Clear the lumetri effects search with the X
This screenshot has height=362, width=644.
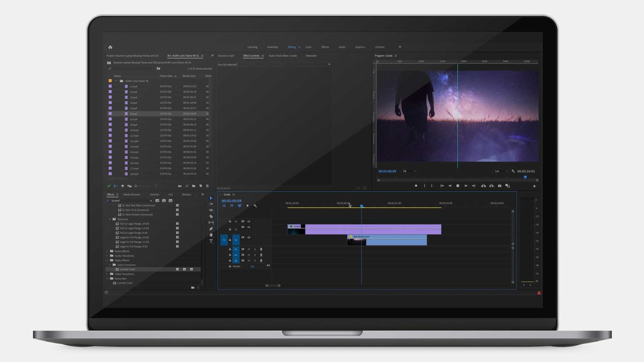151,201
